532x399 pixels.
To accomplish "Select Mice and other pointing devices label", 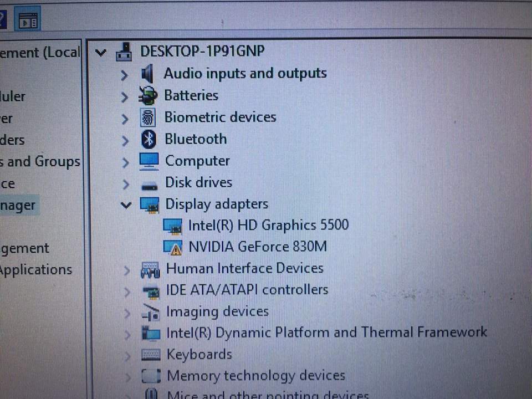I will pyautogui.click(x=268, y=395).
